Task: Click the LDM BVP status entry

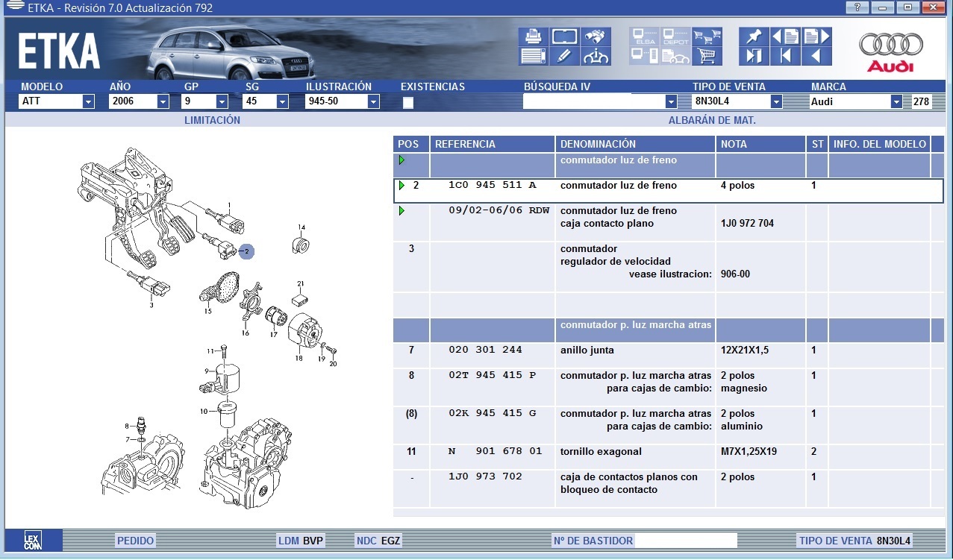Action: 301,541
